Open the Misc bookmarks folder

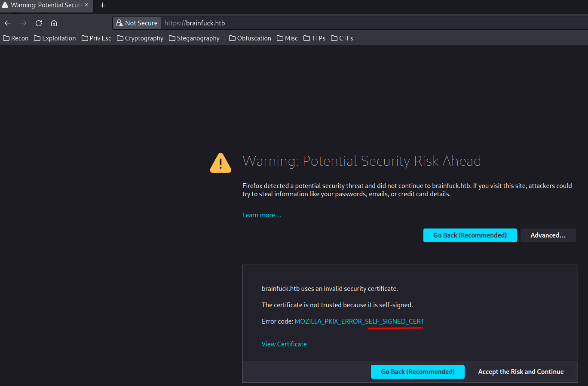click(287, 38)
